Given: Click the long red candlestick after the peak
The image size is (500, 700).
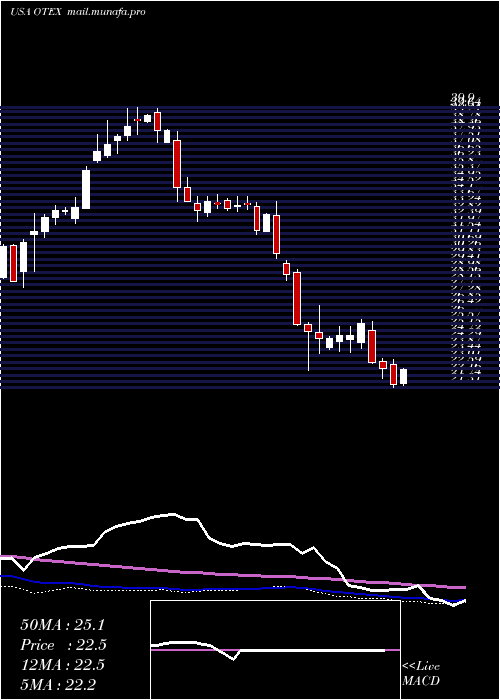Looking at the screenshot, I should click(177, 163).
